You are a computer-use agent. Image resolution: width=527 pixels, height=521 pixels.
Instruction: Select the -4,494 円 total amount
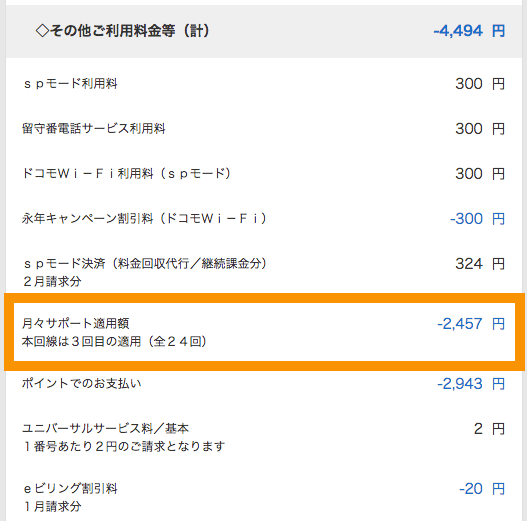click(469, 31)
